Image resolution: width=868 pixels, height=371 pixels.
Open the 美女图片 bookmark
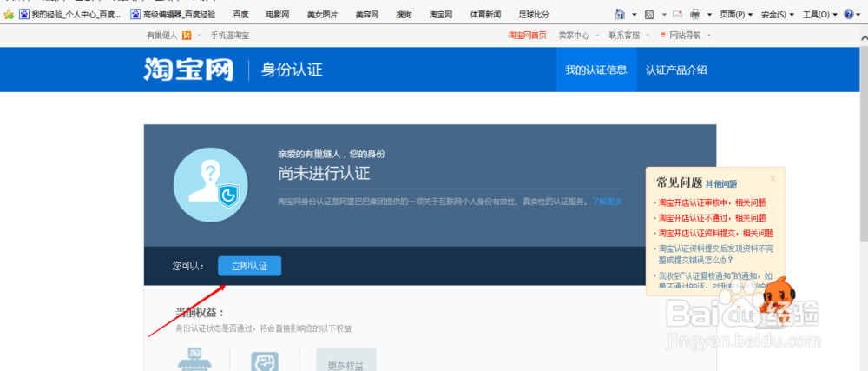[322, 15]
